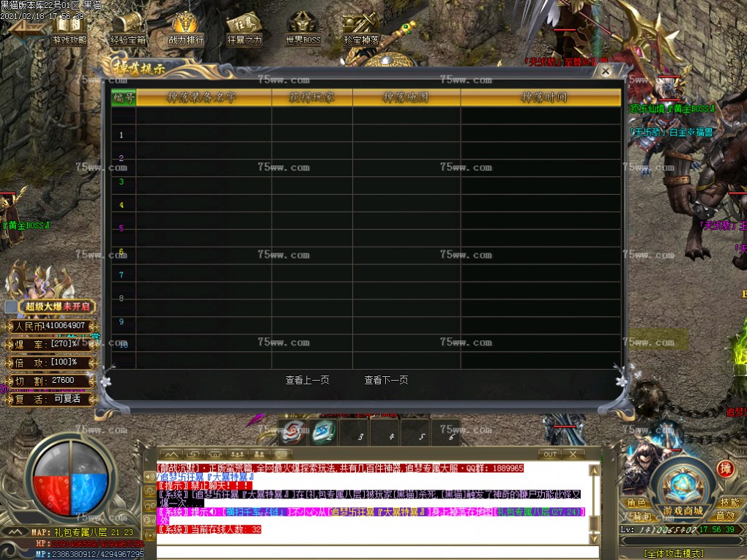
Task: Toggle the group channel icon beside chat
Action: [x=149, y=491]
